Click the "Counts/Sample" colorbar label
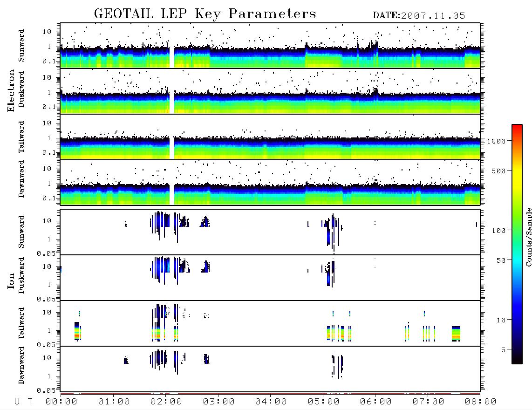This screenshot has height=410, width=532. point(528,237)
